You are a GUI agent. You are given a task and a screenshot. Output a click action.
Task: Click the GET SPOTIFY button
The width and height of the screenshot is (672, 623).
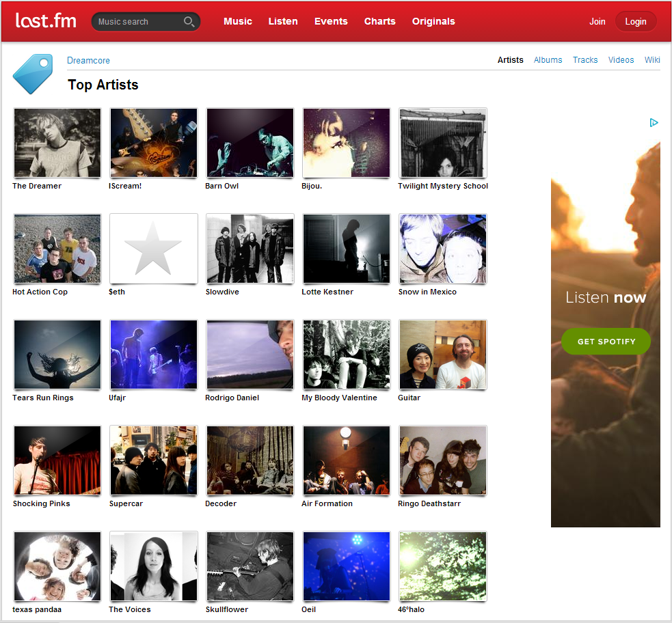click(x=606, y=342)
